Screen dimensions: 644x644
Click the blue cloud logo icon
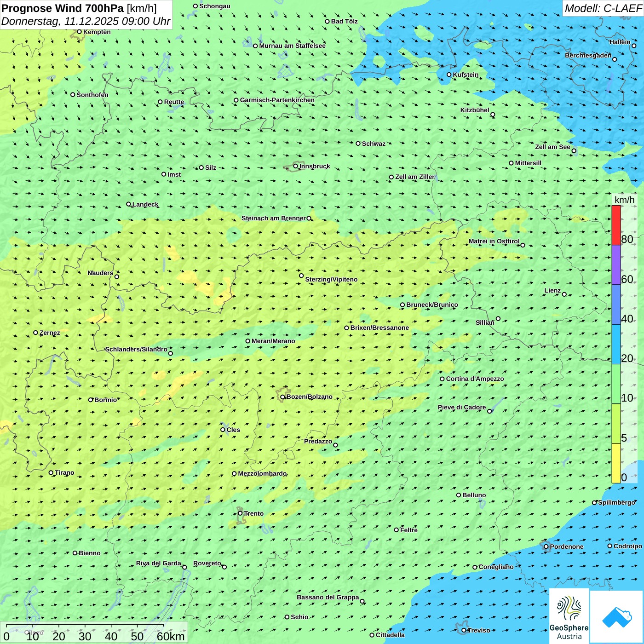[616, 617]
